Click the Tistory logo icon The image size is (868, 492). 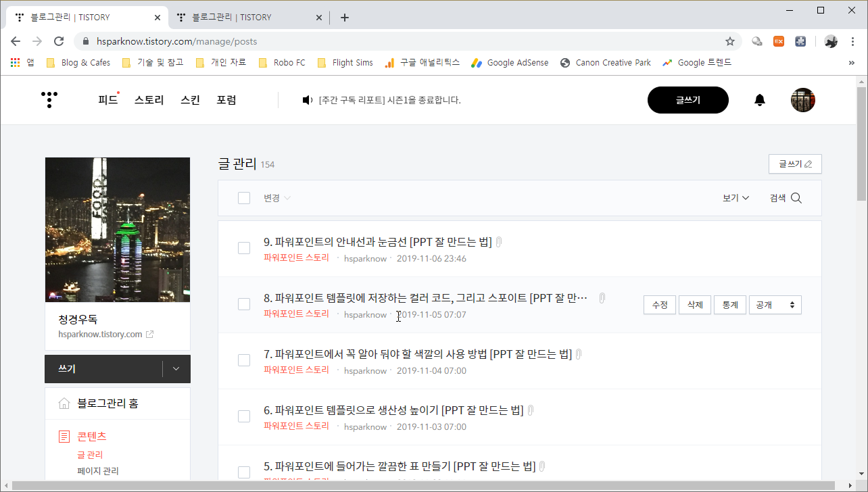(x=49, y=100)
